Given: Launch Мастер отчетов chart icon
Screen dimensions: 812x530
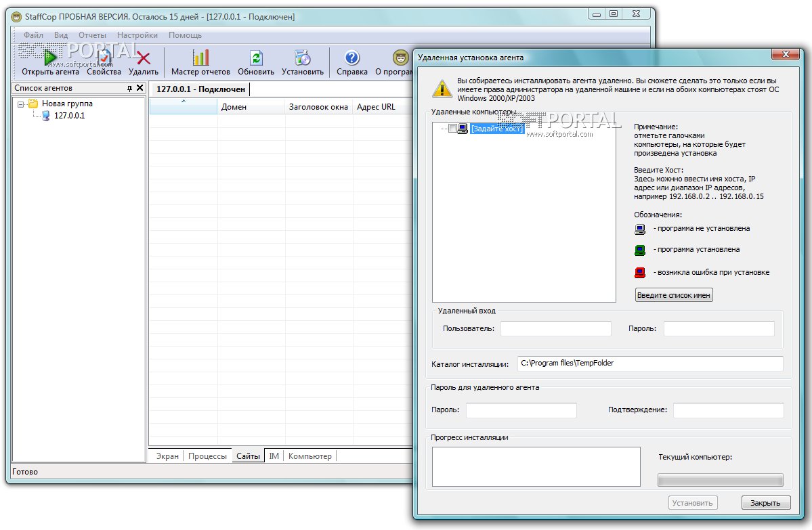Looking at the screenshot, I should click(200, 58).
